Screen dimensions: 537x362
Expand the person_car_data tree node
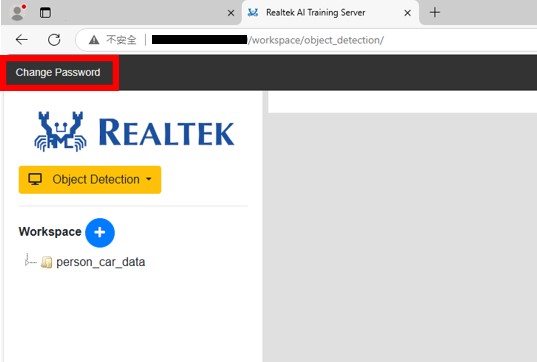[x=27, y=262]
